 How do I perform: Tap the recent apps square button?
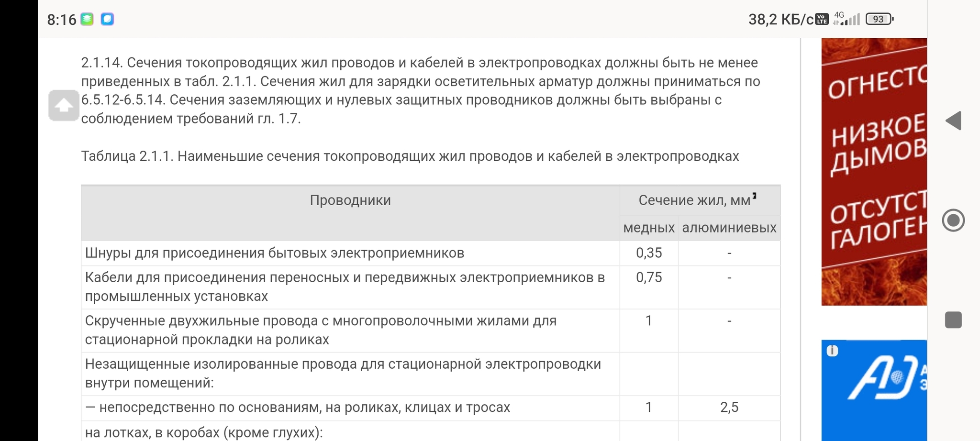pyautogui.click(x=953, y=320)
